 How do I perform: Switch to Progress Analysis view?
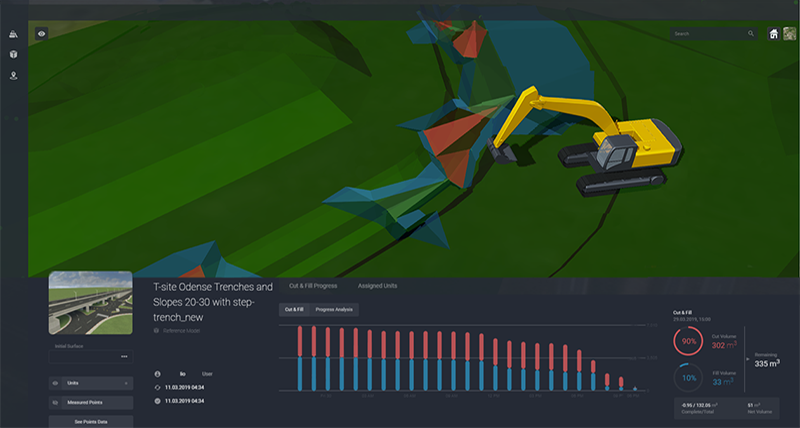(x=335, y=310)
